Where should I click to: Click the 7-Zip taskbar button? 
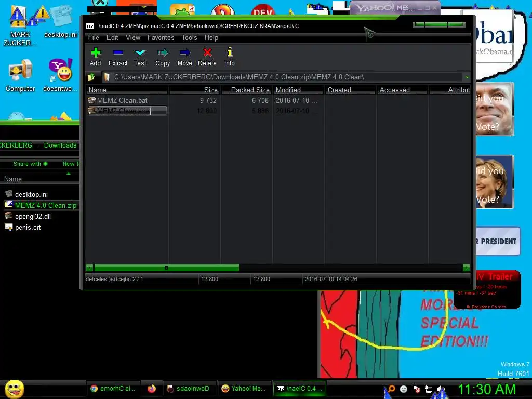coord(299,389)
